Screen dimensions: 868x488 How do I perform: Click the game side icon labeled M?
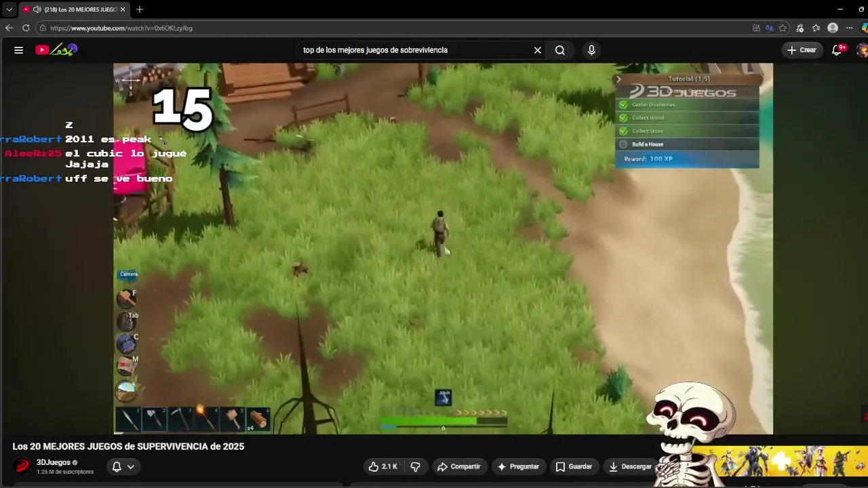tap(126, 366)
